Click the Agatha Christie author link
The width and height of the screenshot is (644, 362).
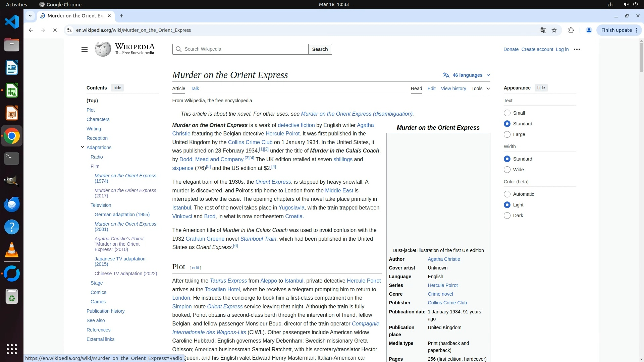[x=443, y=259]
